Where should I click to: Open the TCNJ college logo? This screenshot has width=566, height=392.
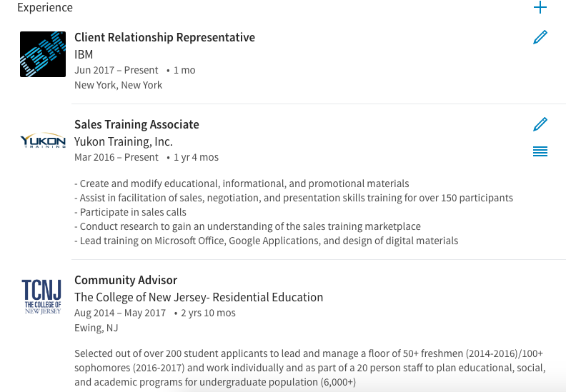click(x=41, y=296)
